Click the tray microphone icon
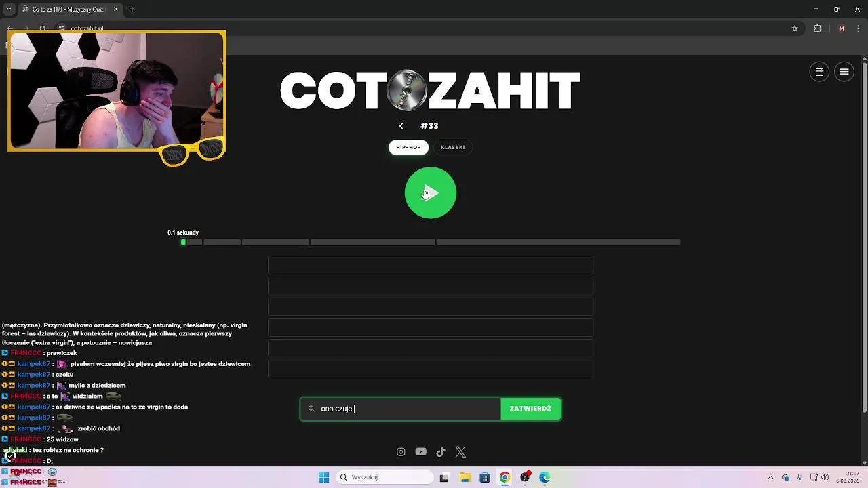 pyautogui.click(x=800, y=477)
